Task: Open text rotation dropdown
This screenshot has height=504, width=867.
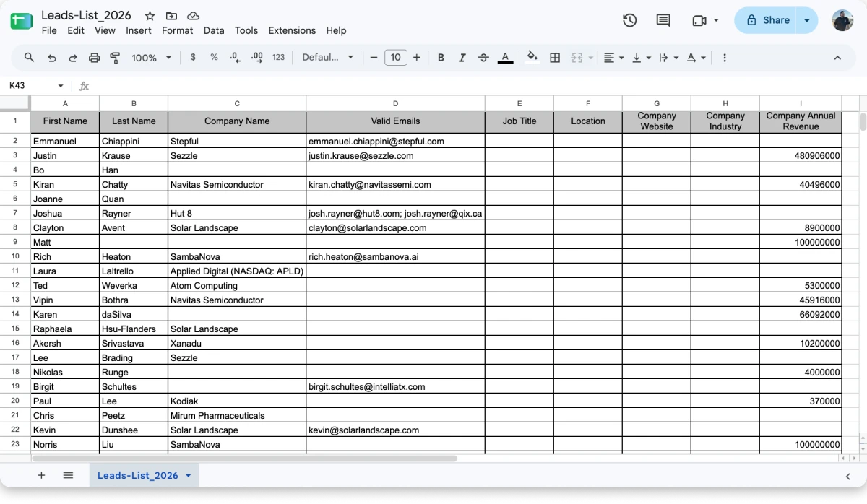Action: (696, 58)
